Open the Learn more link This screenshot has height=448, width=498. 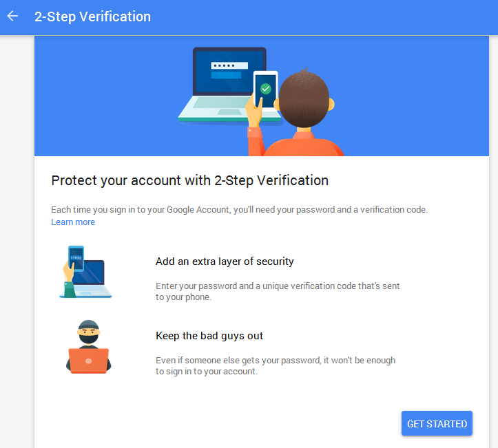(x=73, y=222)
